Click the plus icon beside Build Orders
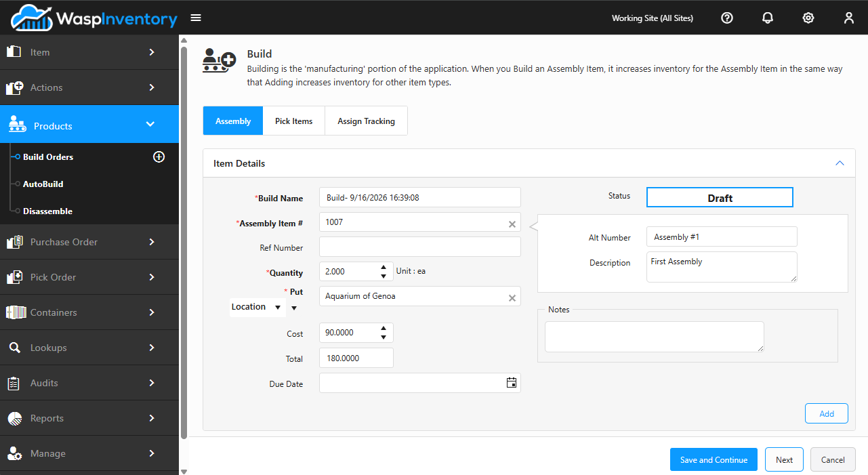This screenshot has height=475, width=868. pyautogui.click(x=159, y=157)
